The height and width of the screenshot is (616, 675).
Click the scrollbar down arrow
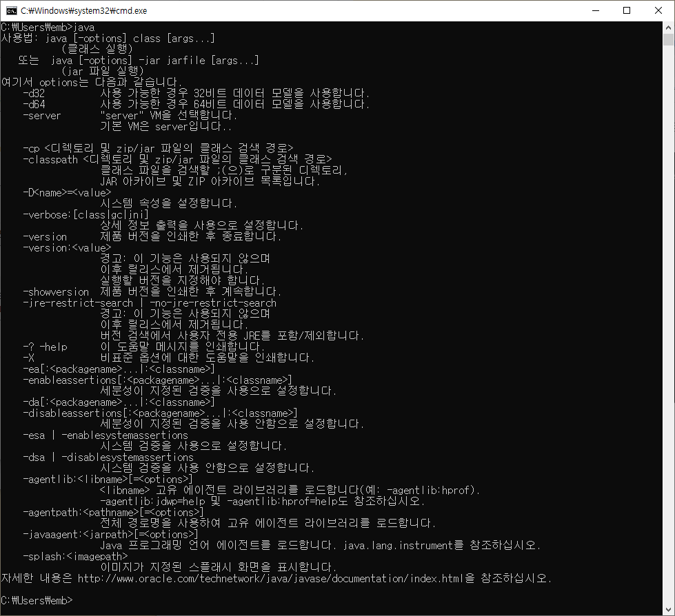[668, 610]
